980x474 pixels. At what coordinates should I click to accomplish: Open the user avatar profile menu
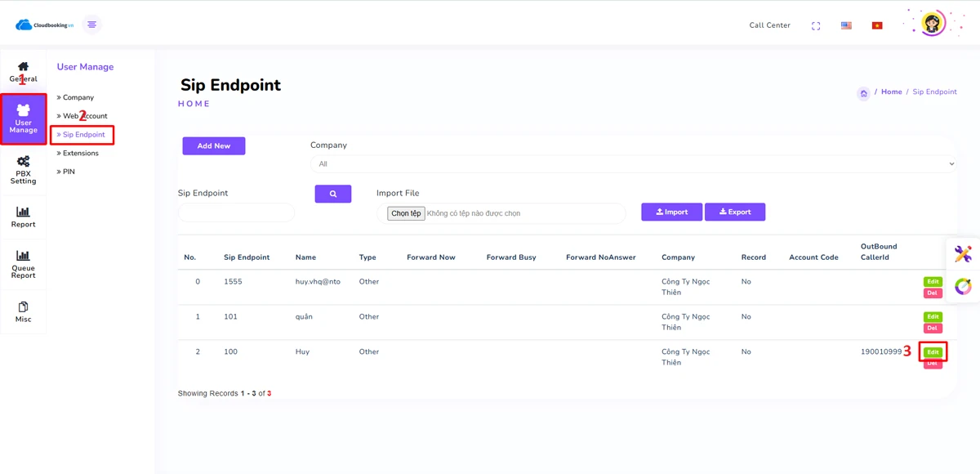933,23
